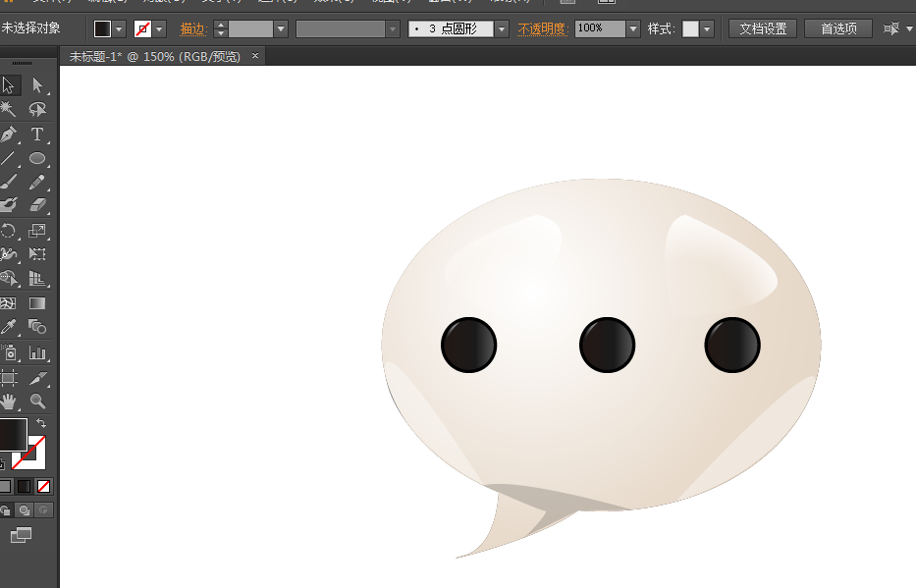916x588 pixels.
Task: Select the Warp tool
Action: point(8,254)
